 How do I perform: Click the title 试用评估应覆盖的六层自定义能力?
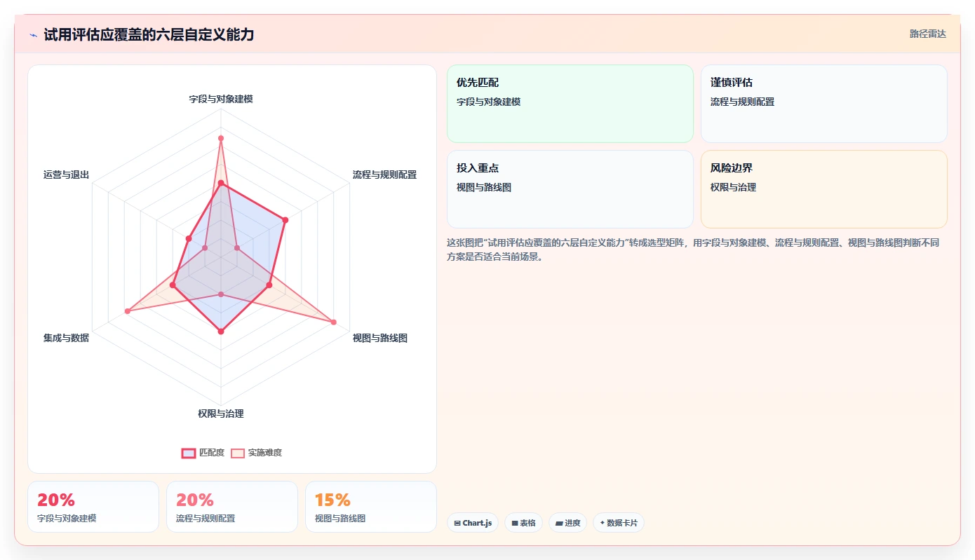coord(149,34)
